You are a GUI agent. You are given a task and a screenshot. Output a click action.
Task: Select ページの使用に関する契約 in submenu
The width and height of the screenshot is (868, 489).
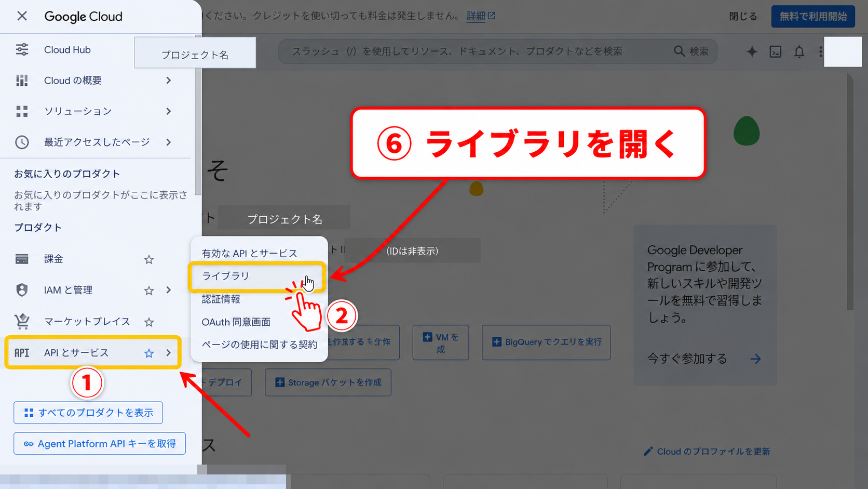click(x=260, y=345)
